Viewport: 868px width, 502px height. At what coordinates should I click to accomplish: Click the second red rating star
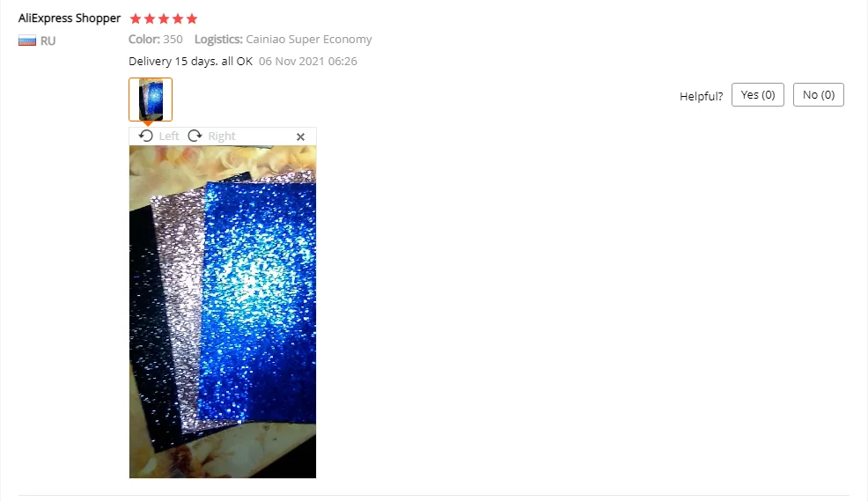coord(150,18)
